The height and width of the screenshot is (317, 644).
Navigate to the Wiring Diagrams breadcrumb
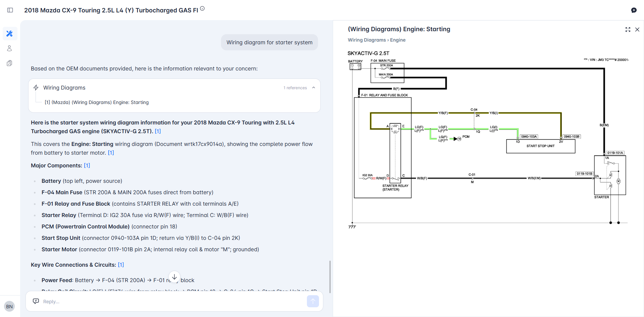coord(366,40)
